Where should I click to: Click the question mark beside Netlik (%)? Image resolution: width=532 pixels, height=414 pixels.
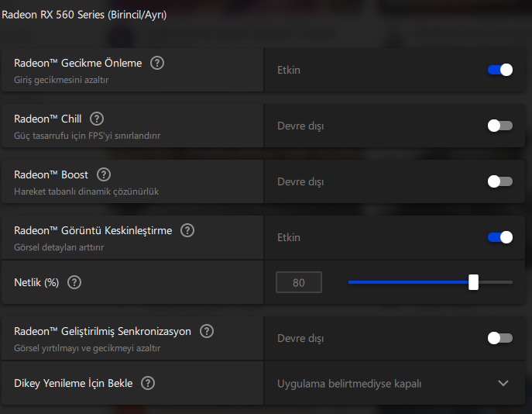[x=74, y=282]
